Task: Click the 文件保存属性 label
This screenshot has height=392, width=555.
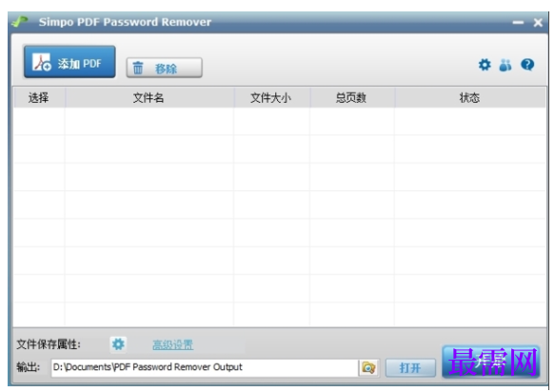Action: click(49, 344)
